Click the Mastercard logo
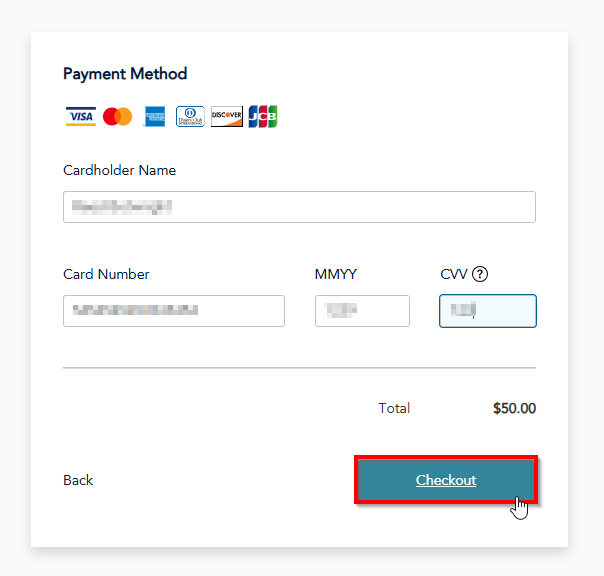Image resolution: width=604 pixels, height=576 pixels. click(x=117, y=116)
